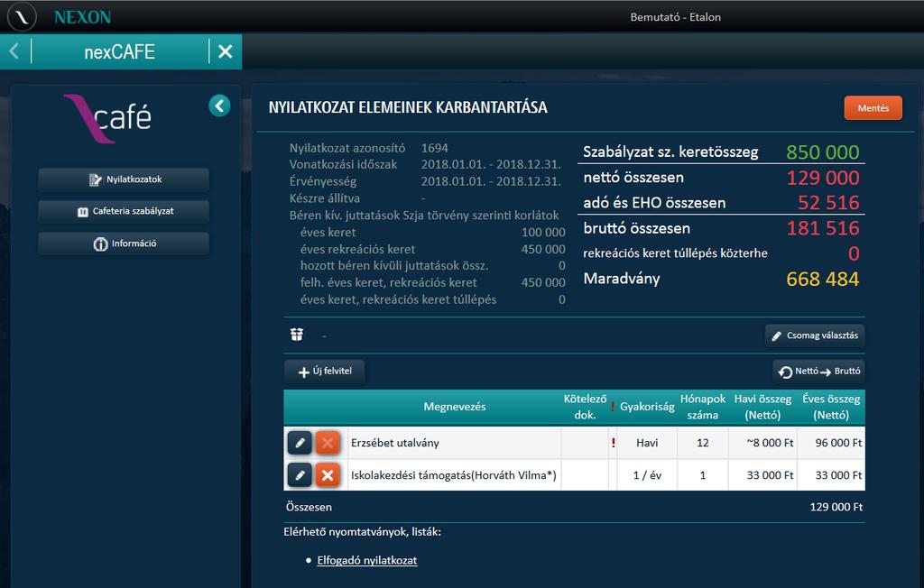924x588 pixels.
Task: Go back using the tab's left arrow
Action: point(14,51)
